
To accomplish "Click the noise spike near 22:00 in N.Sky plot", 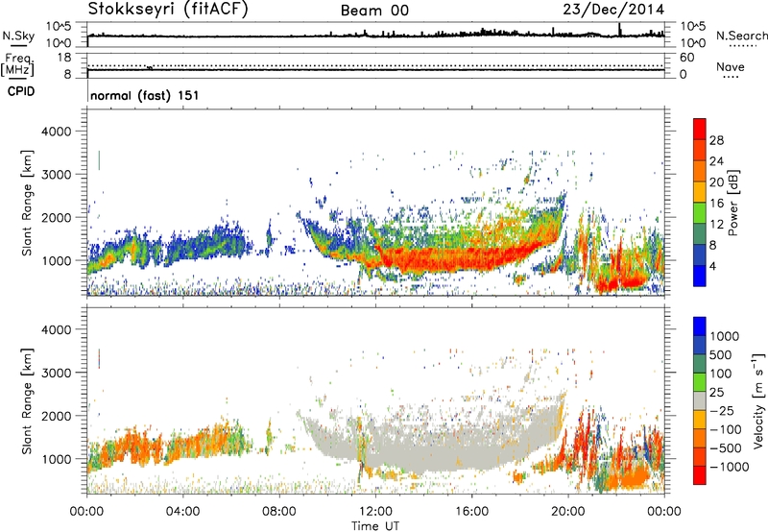I will pos(619,30).
